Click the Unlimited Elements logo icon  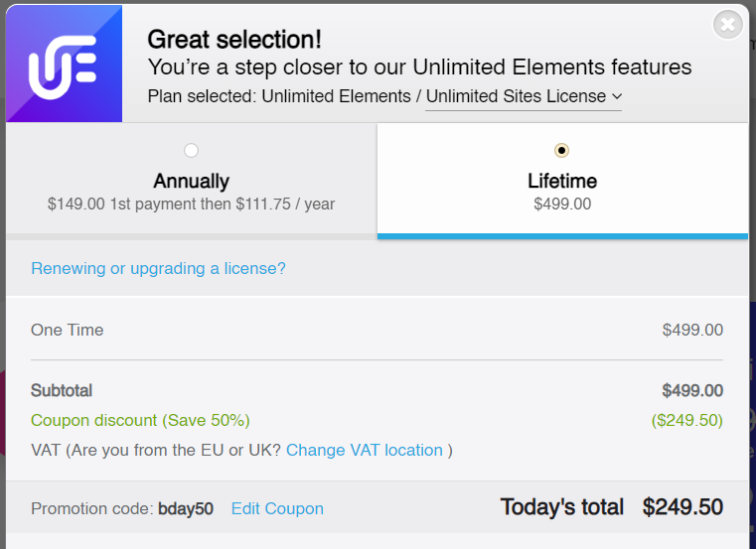coord(64,65)
